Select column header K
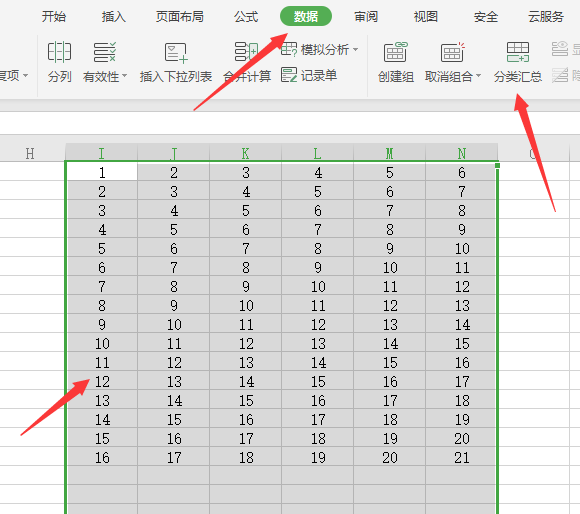 [246, 153]
